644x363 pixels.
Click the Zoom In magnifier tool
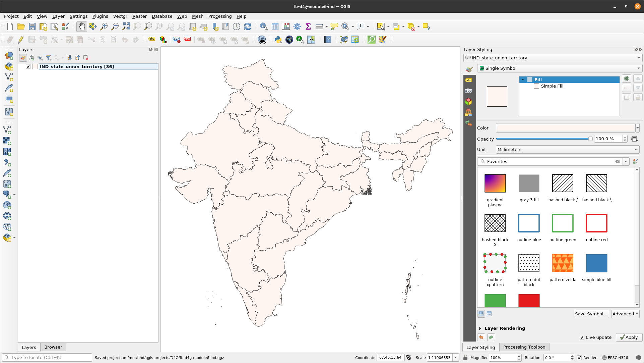104,27
